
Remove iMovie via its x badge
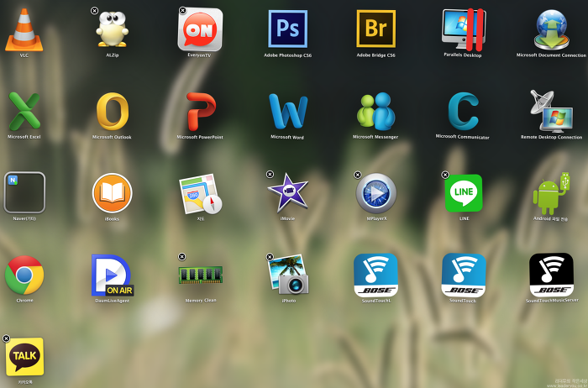coord(270,175)
